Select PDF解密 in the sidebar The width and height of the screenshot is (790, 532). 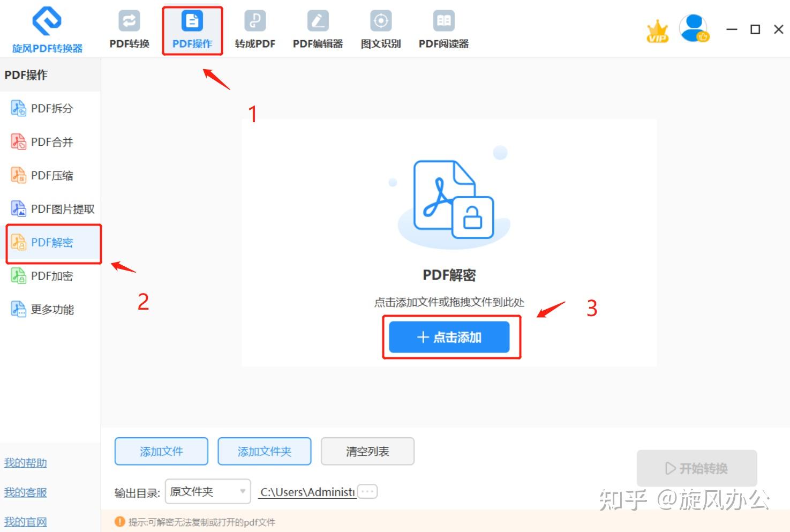click(50, 242)
